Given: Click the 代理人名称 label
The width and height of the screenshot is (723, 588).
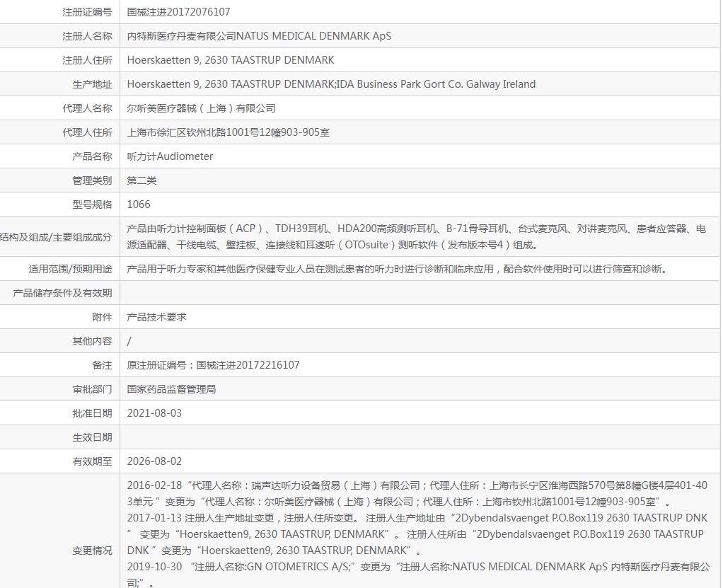Looking at the screenshot, I should click(87, 108).
